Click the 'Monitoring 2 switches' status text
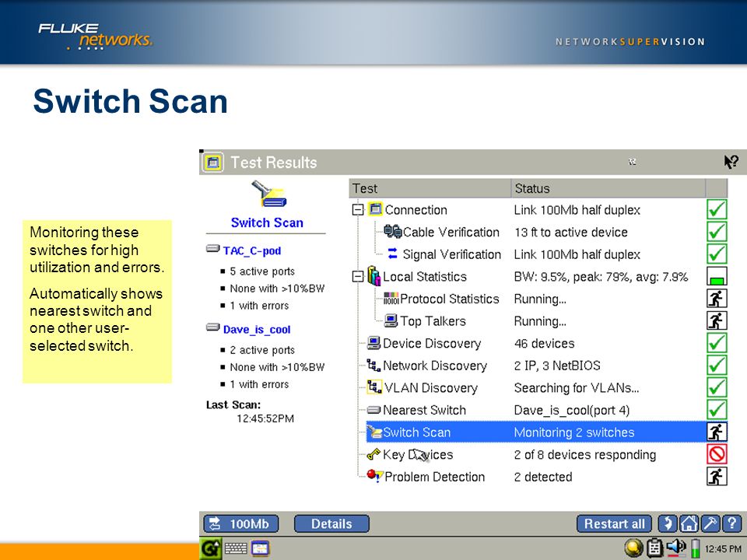This screenshot has height=560, width=747. coord(574,432)
